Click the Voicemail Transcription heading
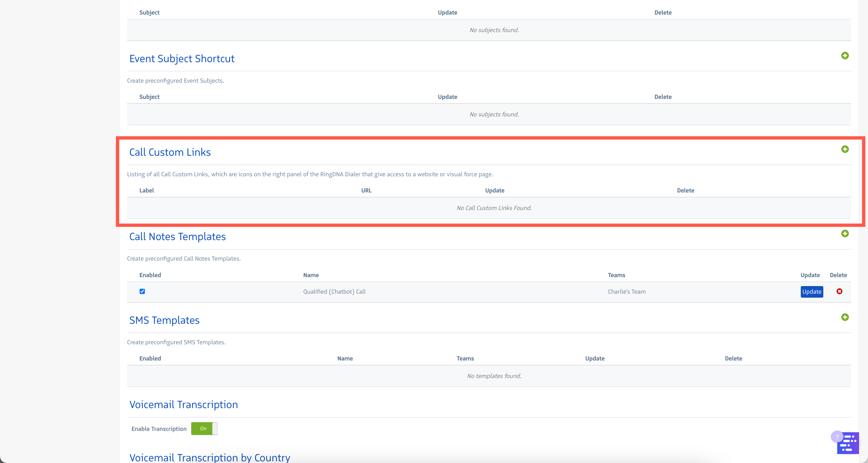This screenshot has height=463, width=868. tap(184, 404)
